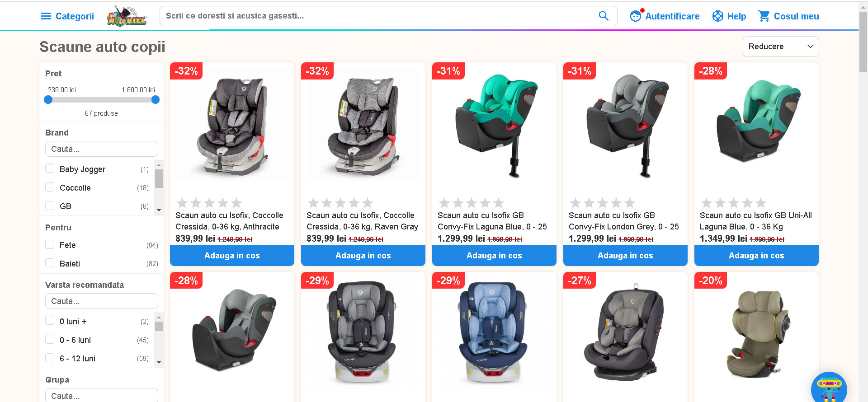Add GB Uni-All Laguna Blue to cart
The height and width of the screenshot is (402, 868).
pos(756,256)
